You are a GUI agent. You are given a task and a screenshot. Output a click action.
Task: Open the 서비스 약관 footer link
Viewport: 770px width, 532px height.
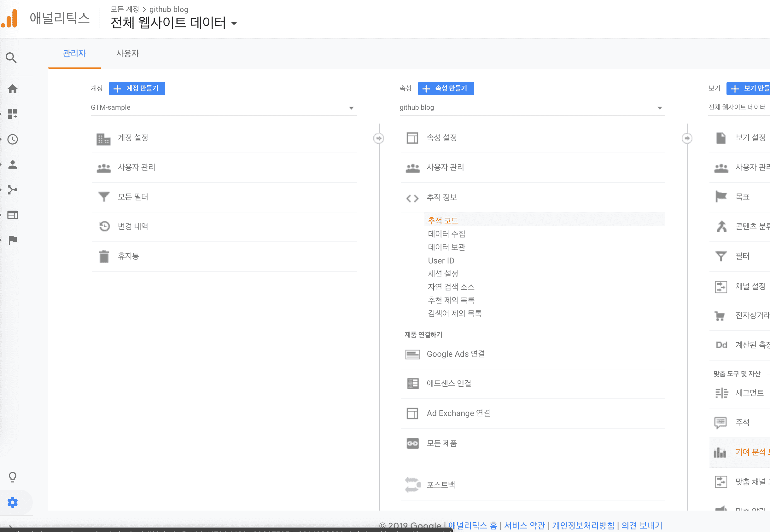point(524,525)
